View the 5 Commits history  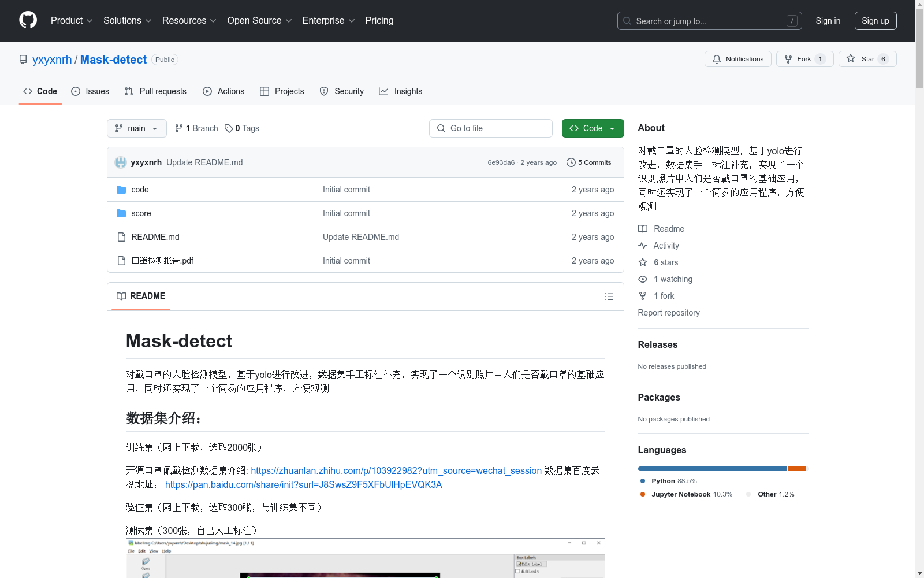pyautogui.click(x=588, y=162)
